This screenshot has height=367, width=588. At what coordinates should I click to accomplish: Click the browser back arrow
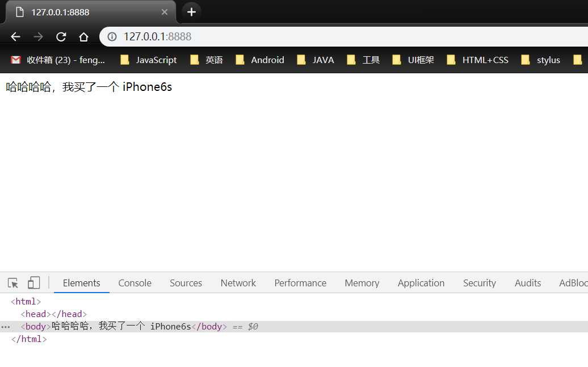point(15,37)
